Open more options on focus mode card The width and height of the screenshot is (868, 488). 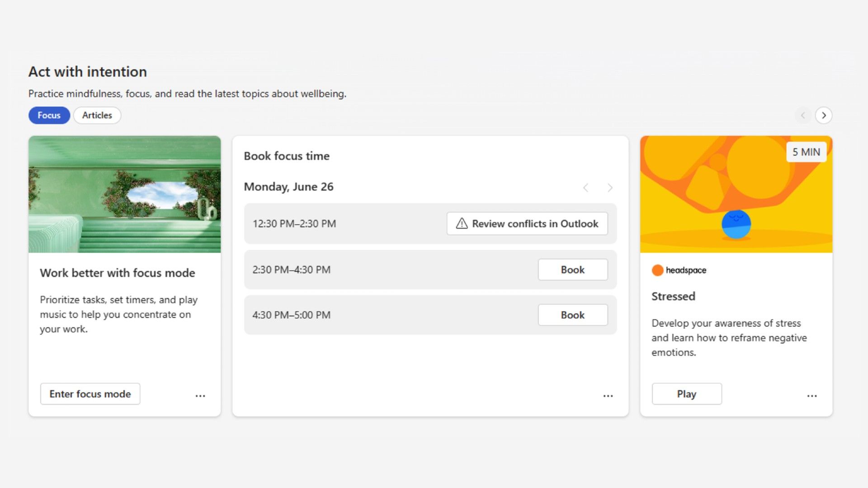(x=200, y=395)
